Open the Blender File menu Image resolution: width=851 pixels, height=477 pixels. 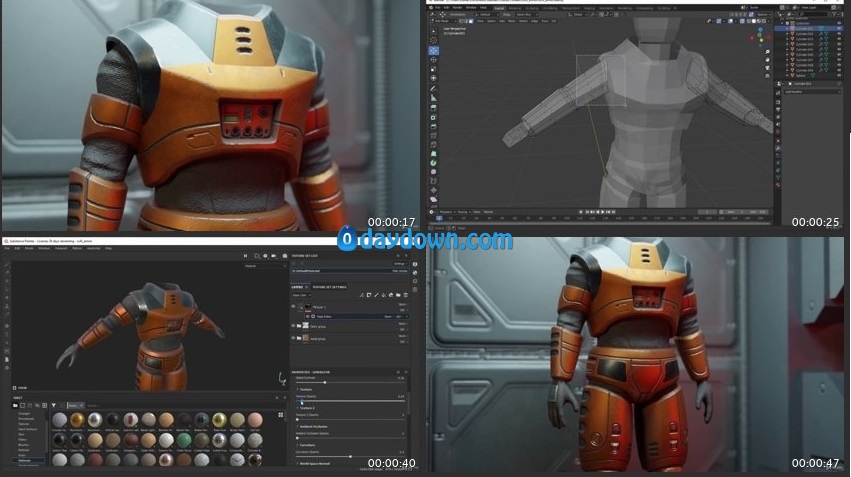(437, 8)
